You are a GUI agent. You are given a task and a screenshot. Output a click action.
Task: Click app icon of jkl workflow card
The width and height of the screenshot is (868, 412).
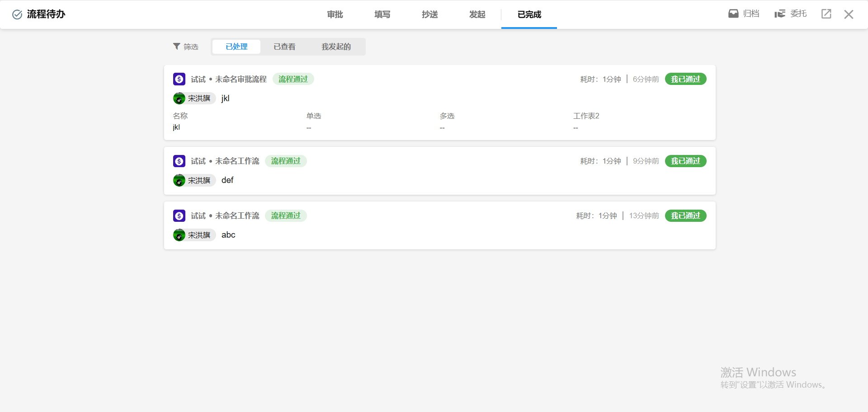[x=179, y=80]
